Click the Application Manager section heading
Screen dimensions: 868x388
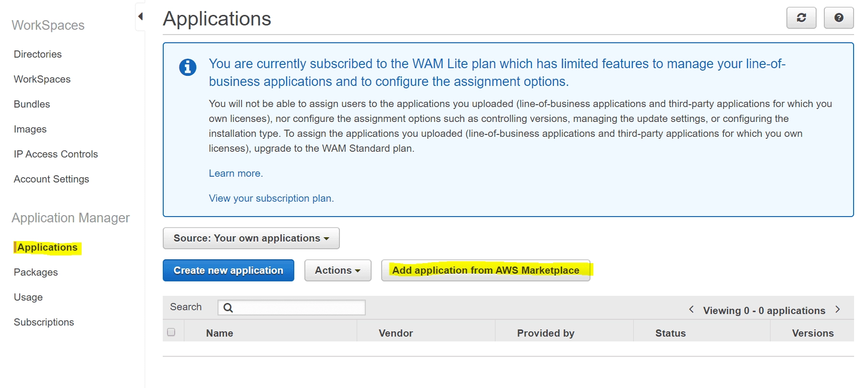click(71, 218)
